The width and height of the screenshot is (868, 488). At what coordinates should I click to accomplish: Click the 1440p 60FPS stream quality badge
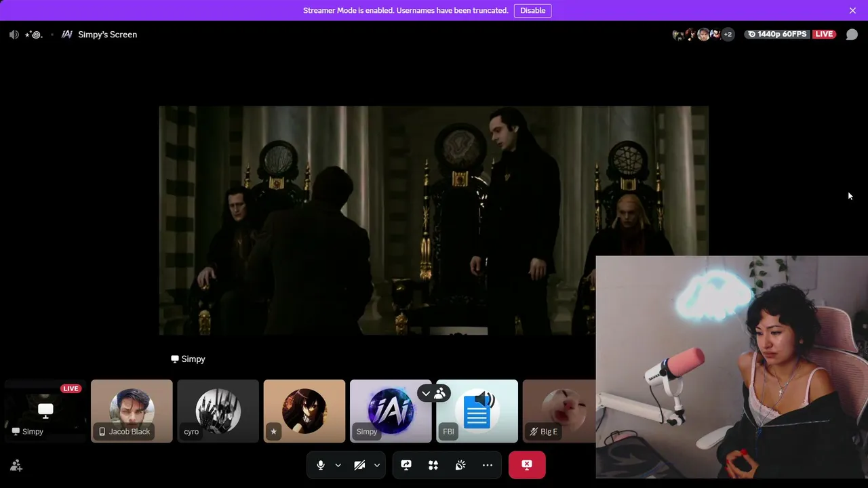coord(777,35)
